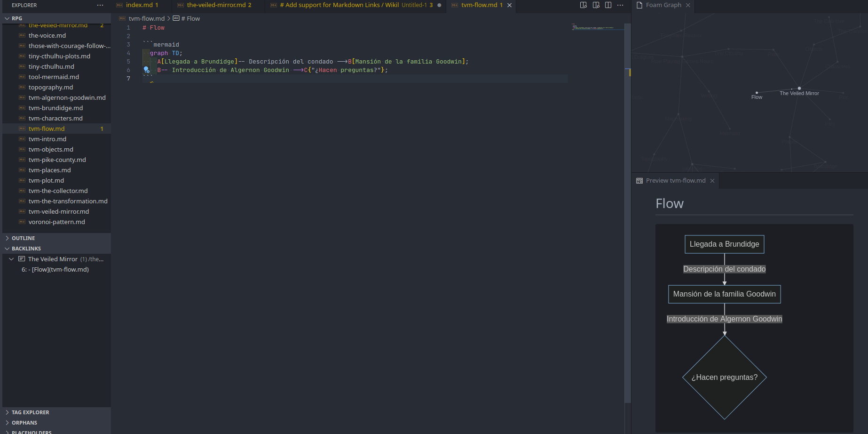This screenshot has height=434, width=868.
Task: Open the Markdown preview to the side
Action: pos(583,5)
